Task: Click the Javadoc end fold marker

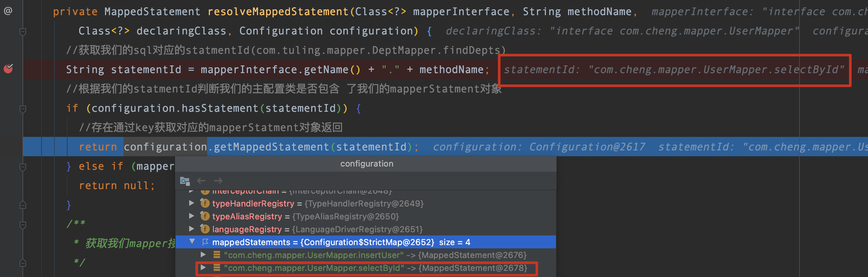Action: coord(23,263)
